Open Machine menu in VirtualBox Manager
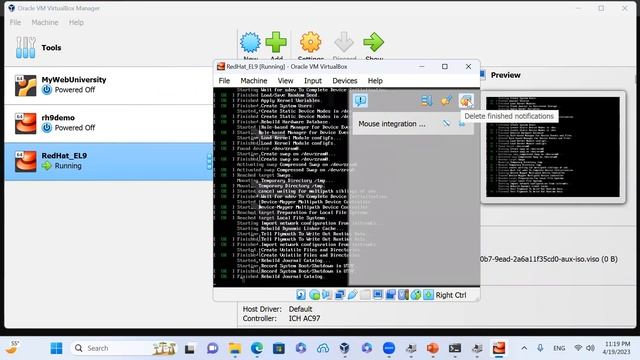 click(45, 22)
